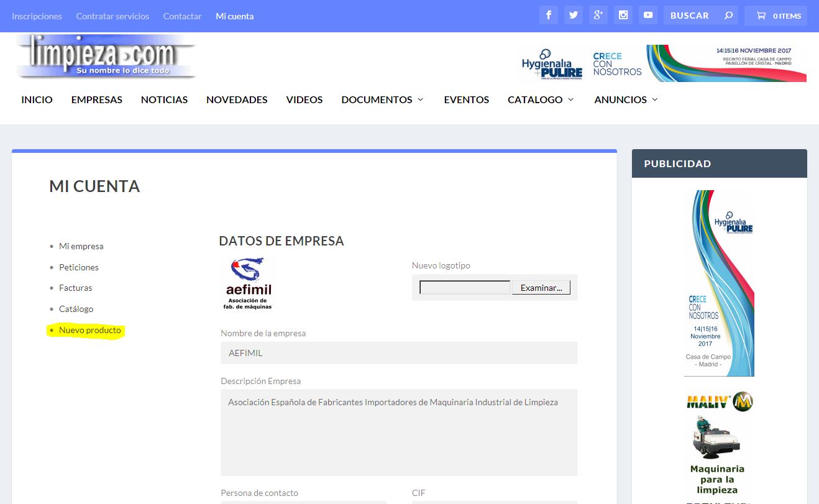The image size is (819, 504).
Task: Select Facturas in account sidebar
Action: click(75, 288)
